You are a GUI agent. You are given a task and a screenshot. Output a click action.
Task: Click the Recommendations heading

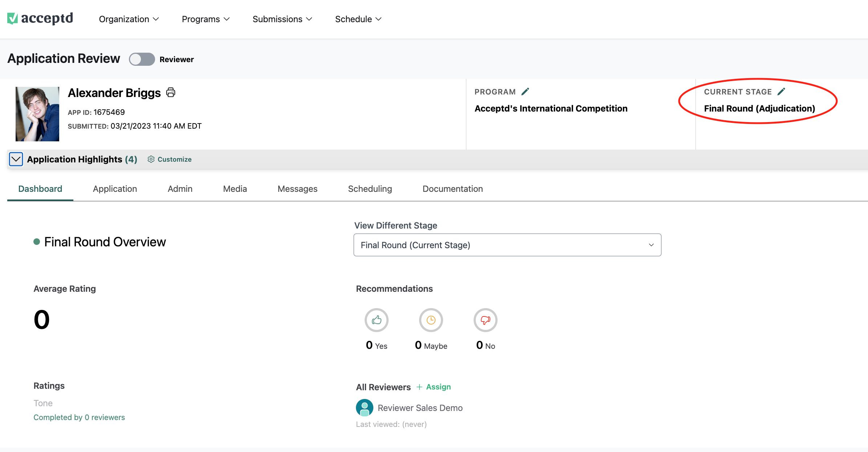(394, 289)
